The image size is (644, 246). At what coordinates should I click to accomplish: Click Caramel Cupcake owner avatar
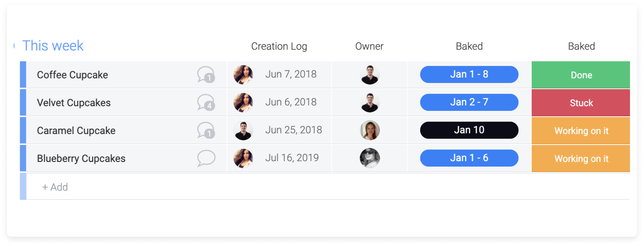[370, 130]
